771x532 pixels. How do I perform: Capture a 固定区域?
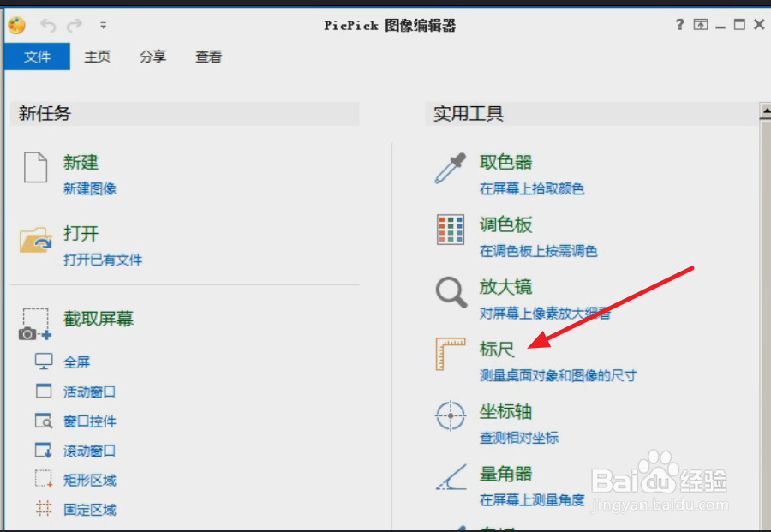(x=89, y=510)
